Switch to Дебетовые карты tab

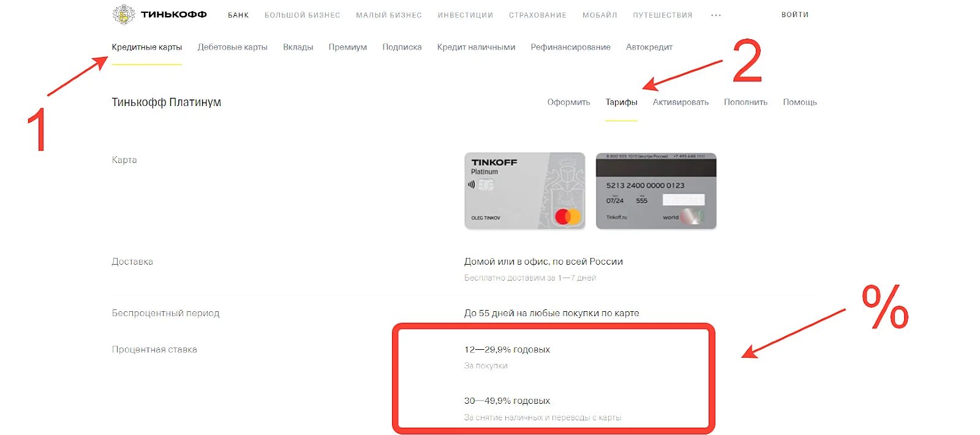pos(233,47)
